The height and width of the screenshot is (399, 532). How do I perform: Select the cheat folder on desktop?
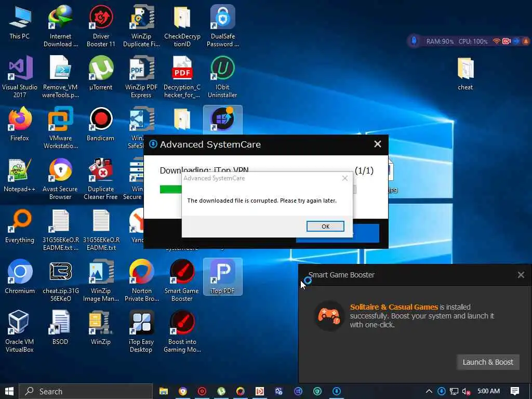pyautogui.click(x=465, y=73)
